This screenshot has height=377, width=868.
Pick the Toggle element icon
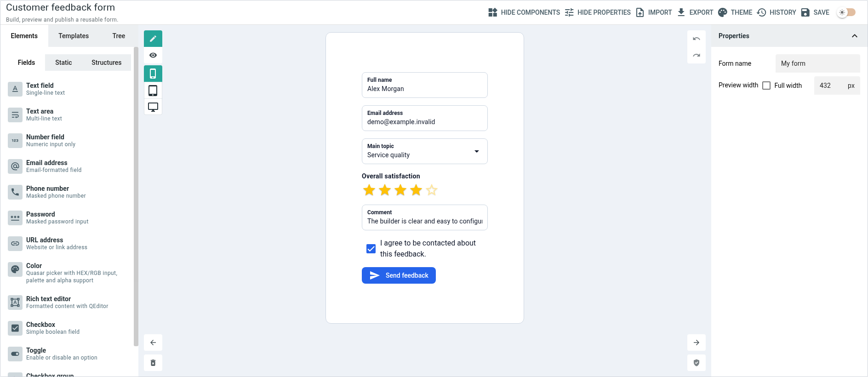15,354
